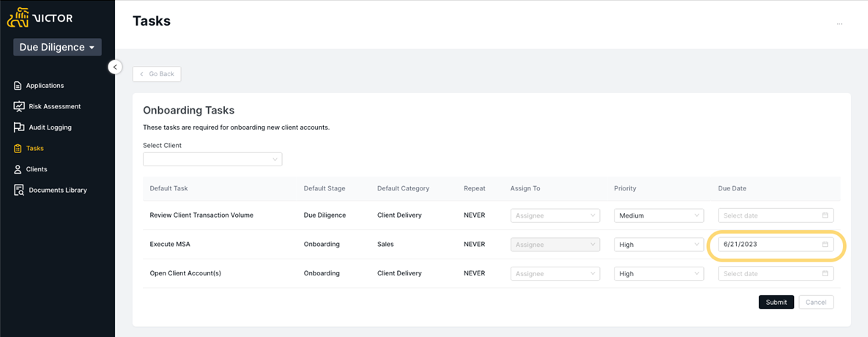Viewport: 868px width, 337px height.
Task: Open the three-dots menu in the header
Action: tap(839, 24)
